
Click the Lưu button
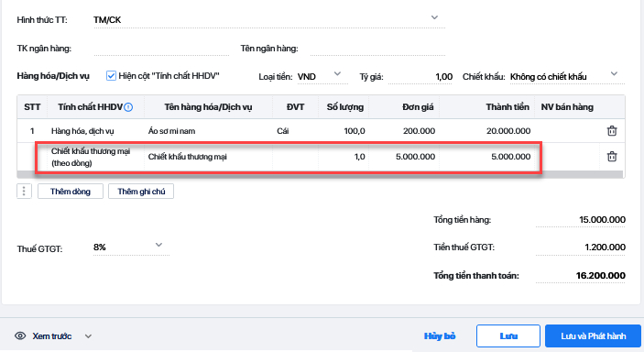tap(508, 336)
